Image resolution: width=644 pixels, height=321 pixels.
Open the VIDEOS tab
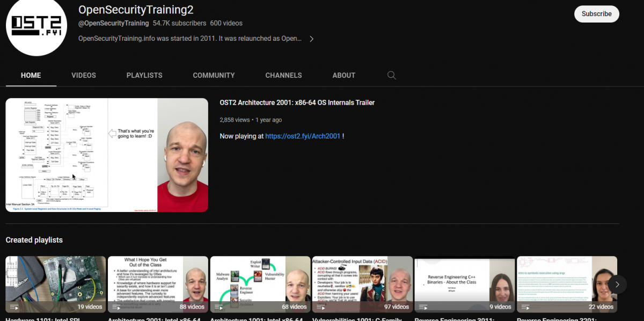(84, 75)
